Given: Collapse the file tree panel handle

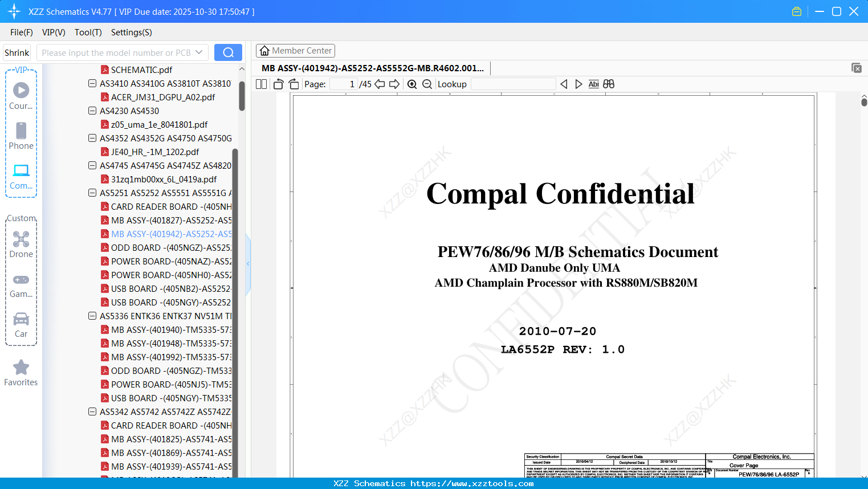Looking at the screenshot, I should click(x=248, y=264).
